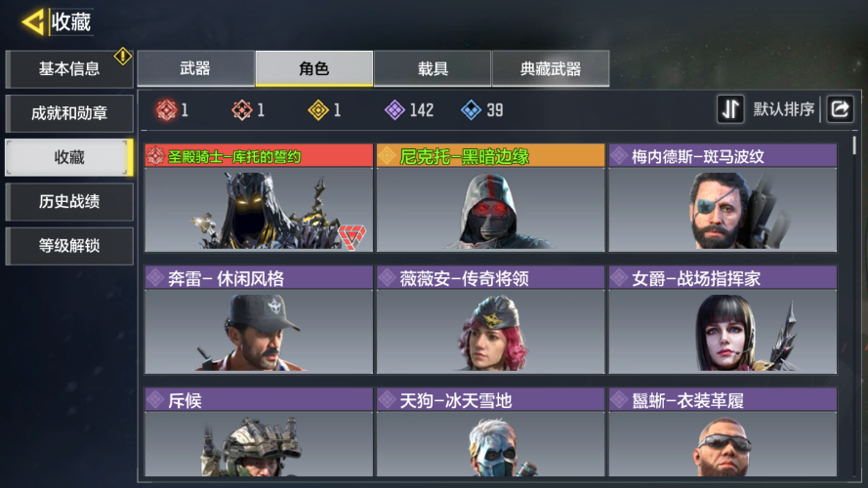This screenshot has height=488, width=868.
Task: Select 圣殿骑士-库托的誓约 character card
Action: [x=259, y=197]
